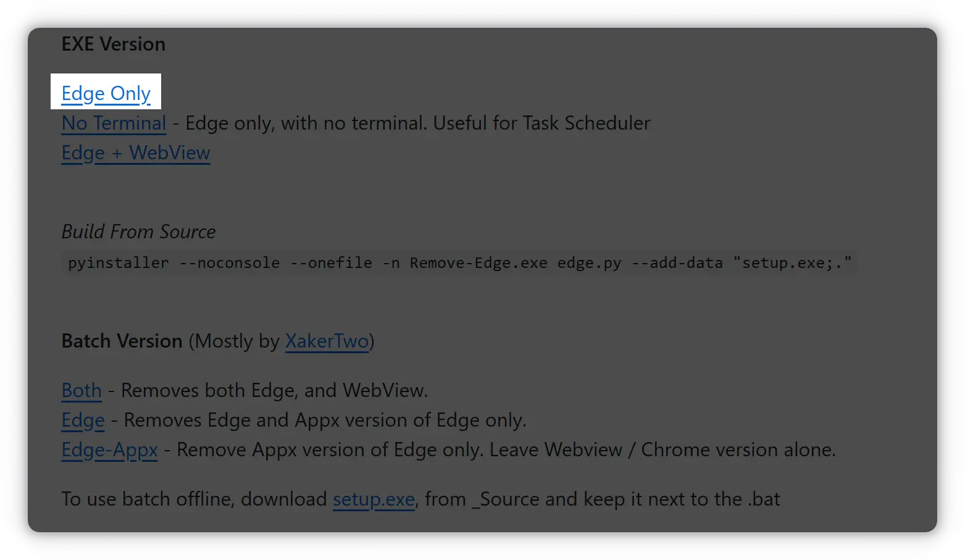Click the Edge batch version link
The width and height of the screenshot is (965, 560).
(x=83, y=420)
